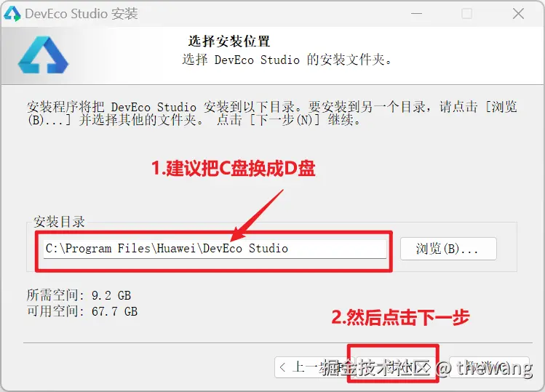Go back with the 上一步 button
545x392 pixels.
(311, 367)
